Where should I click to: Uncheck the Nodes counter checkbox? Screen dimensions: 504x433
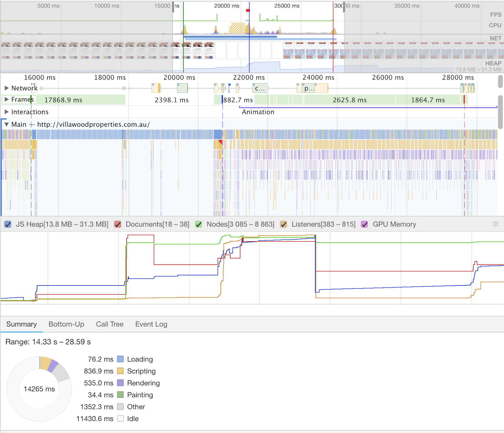(x=198, y=224)
